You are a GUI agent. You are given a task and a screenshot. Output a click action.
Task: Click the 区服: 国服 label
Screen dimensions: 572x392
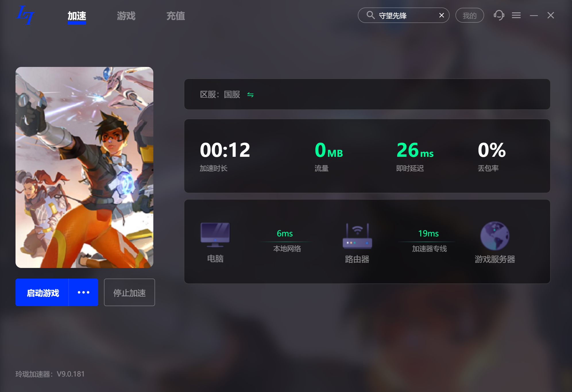coord(220,94)
